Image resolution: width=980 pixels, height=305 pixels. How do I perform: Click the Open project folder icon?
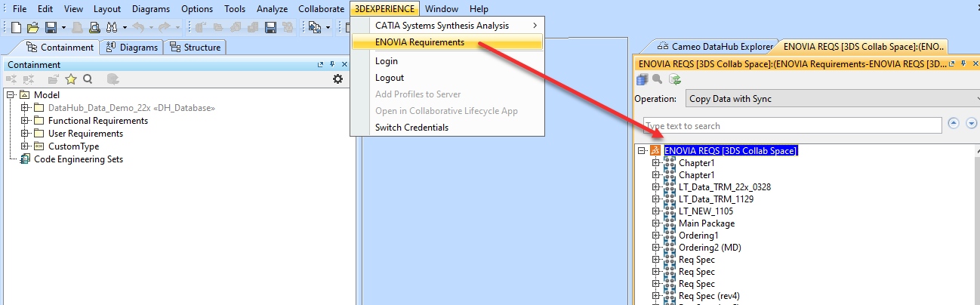pyautogui.click(x=33, y=27)
